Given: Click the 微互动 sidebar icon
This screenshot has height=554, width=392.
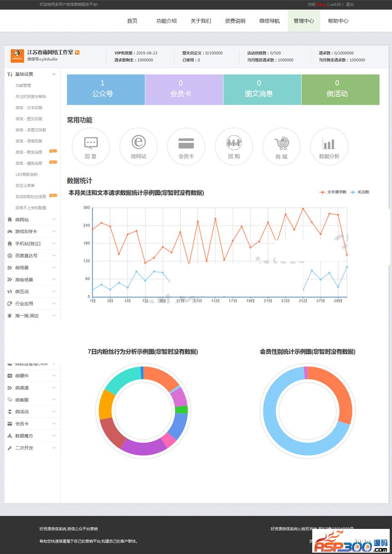Looking at the screenshot, I should [x=10, y=291].
